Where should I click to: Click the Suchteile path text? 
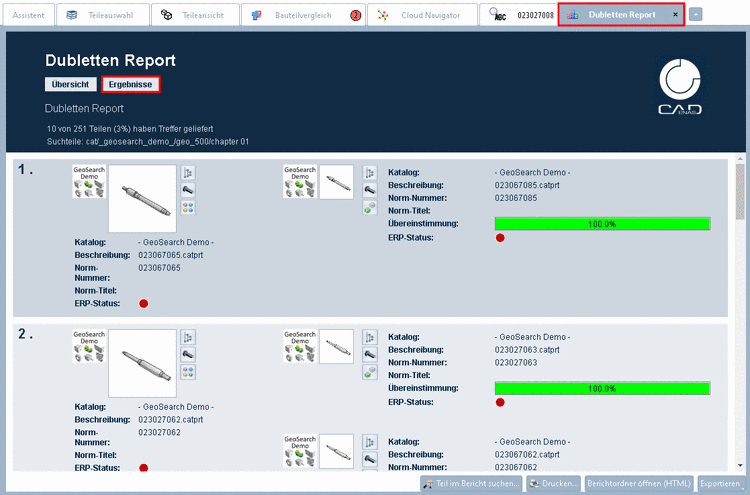pyautogui.click(x=148, y=142)
